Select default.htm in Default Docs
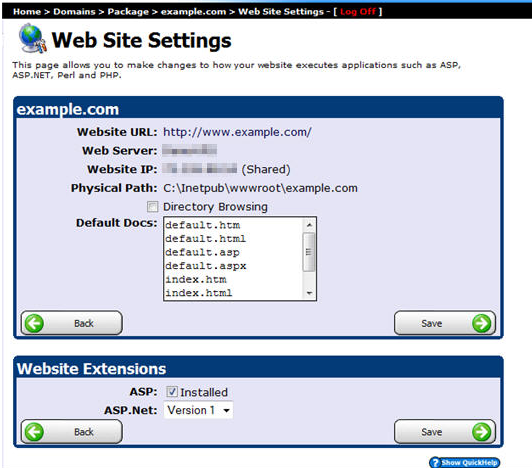The height and width of the screenshot is (468, 532). tap(203, 225)
